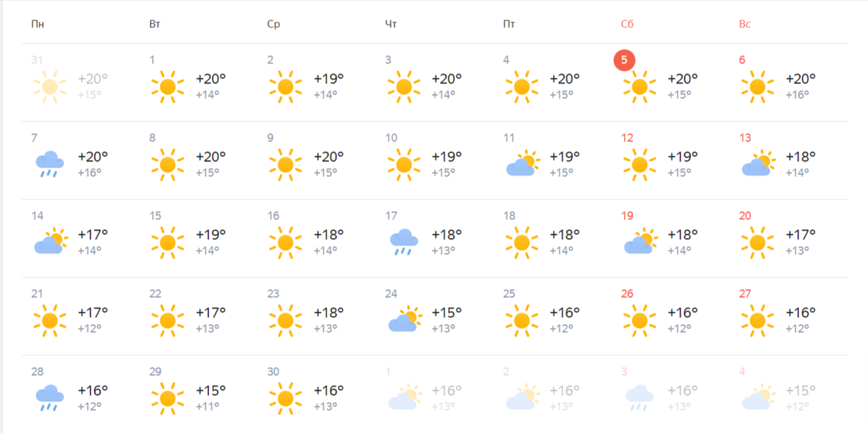Select red weekend date 27

(745, 294)
